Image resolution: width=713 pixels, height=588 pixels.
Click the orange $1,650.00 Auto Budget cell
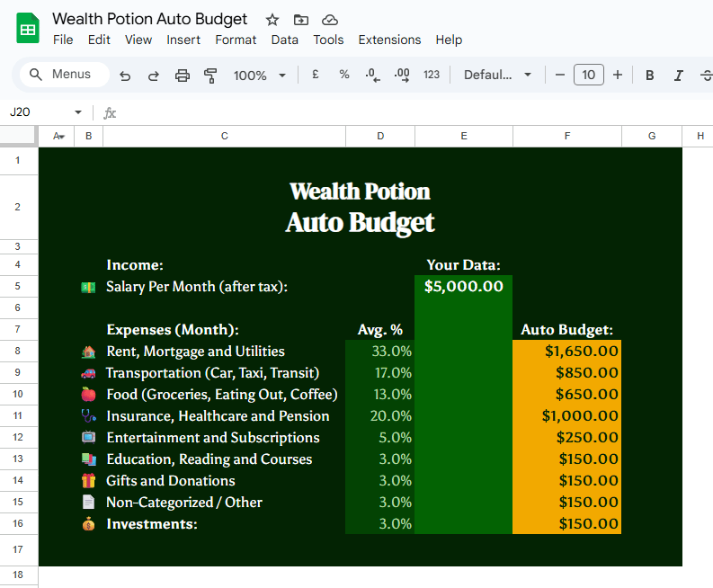click(566, 352)
